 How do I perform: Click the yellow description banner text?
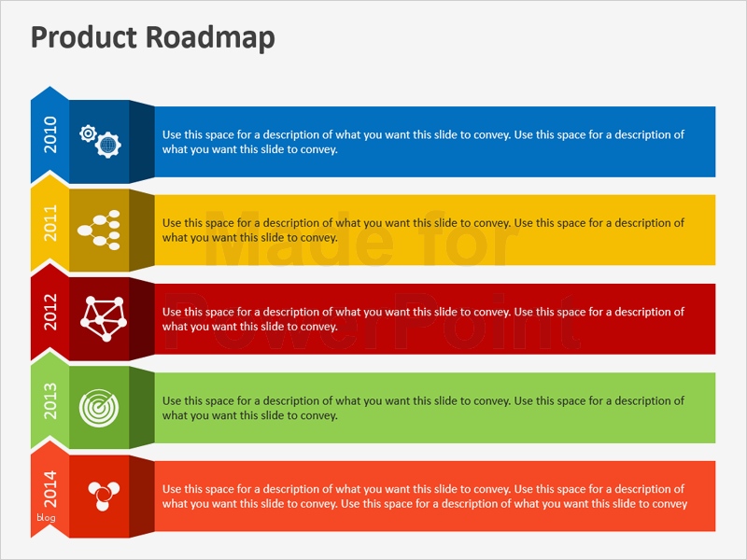click(x=423, y=230)
